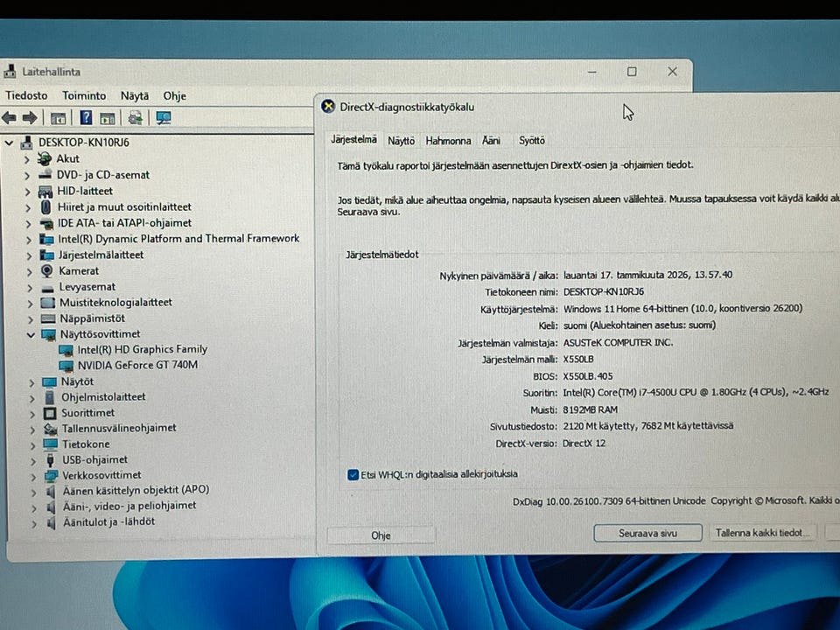This screenshot has height=630, width=840.
Task: Click the Laitehallinta window title icon
Action: tap(9, 71)
